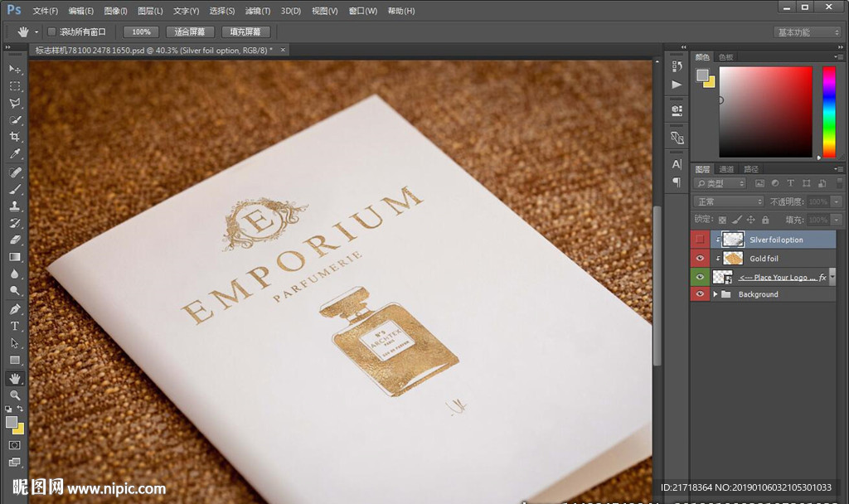Select the Polygonal Lasso tool

click(x=15, y=103)
